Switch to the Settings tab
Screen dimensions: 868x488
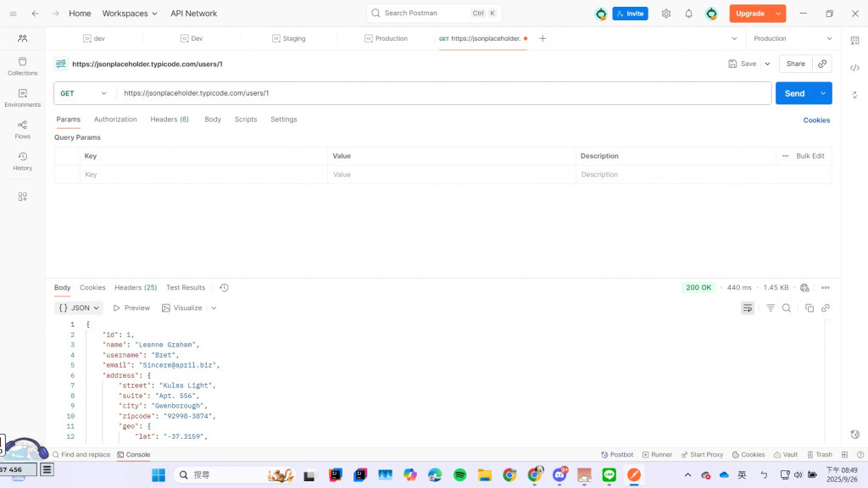click(283, 119)
